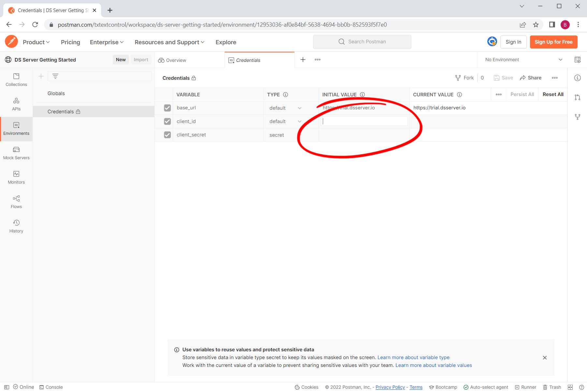
Task: Expand the Product menu
Action: (36, 42)
